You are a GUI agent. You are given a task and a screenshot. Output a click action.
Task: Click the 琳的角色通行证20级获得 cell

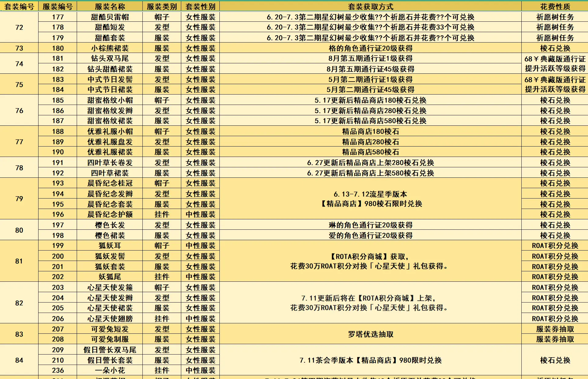370,225
